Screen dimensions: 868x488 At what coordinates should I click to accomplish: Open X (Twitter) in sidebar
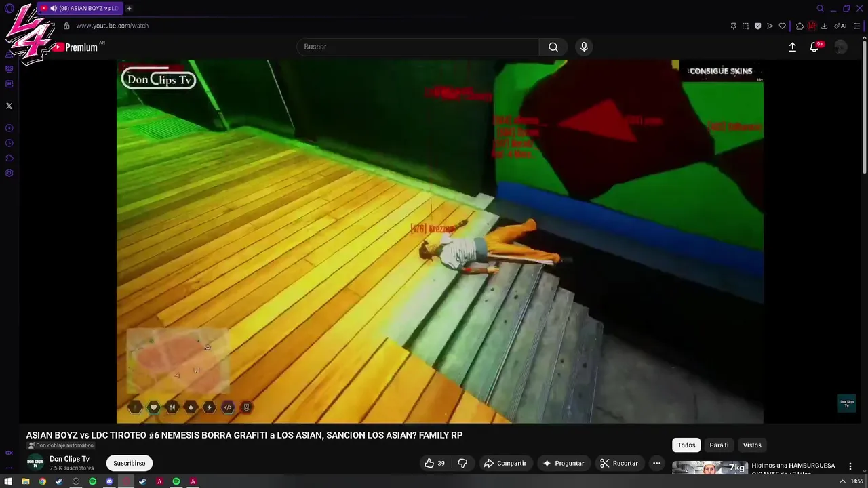9,106
